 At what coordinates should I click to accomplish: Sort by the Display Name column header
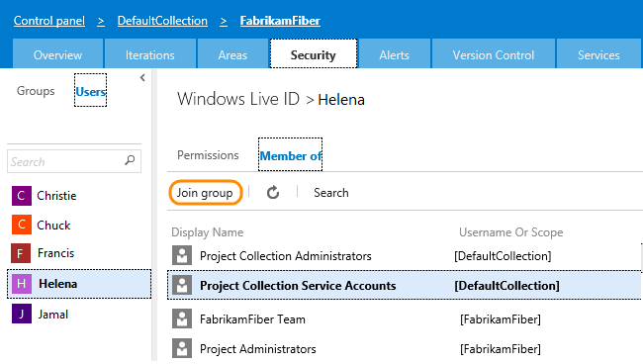click(x=208, y=232)
